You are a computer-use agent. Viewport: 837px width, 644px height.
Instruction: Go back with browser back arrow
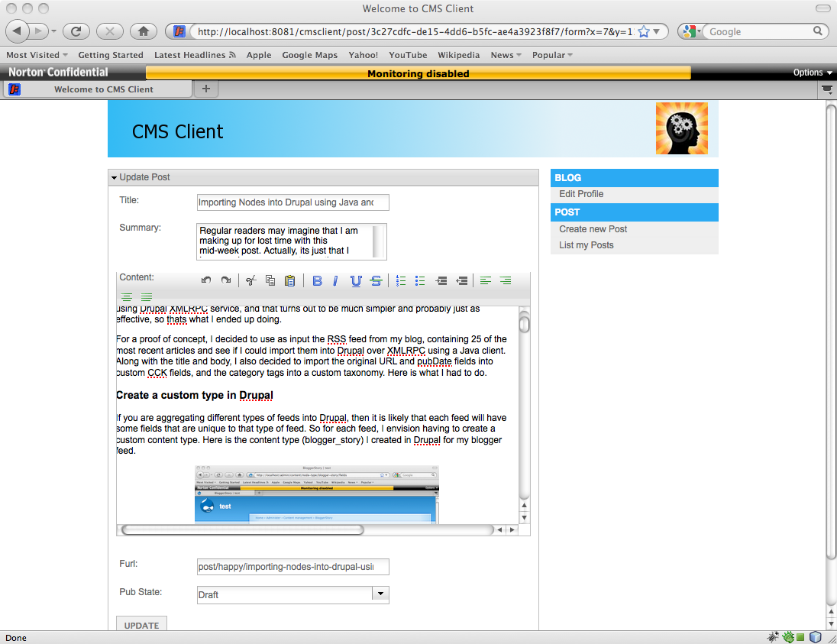[17, 31]
